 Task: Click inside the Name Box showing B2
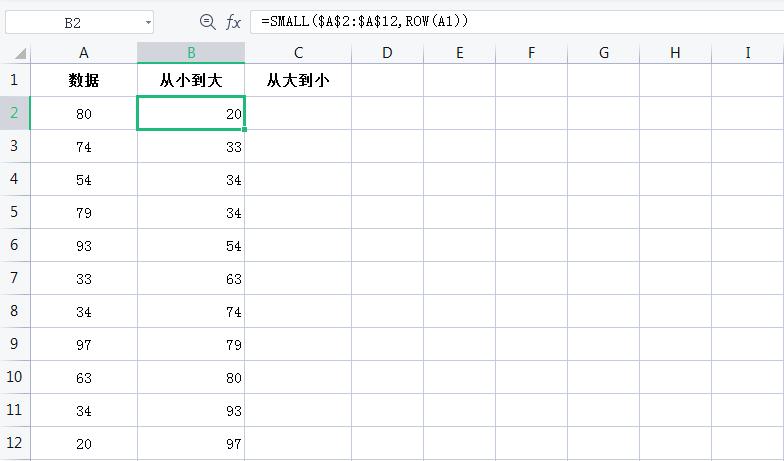click(x=72, y=22)
